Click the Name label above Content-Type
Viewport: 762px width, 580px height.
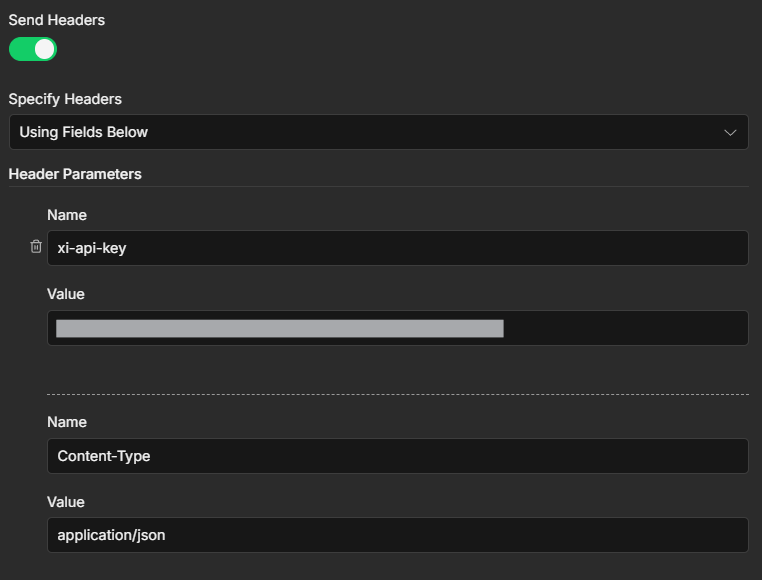67,422
